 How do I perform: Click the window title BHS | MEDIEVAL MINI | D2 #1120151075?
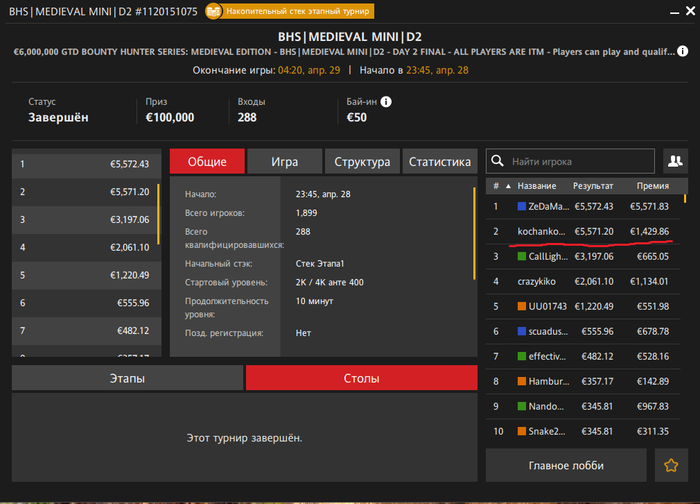coord(103,12)
